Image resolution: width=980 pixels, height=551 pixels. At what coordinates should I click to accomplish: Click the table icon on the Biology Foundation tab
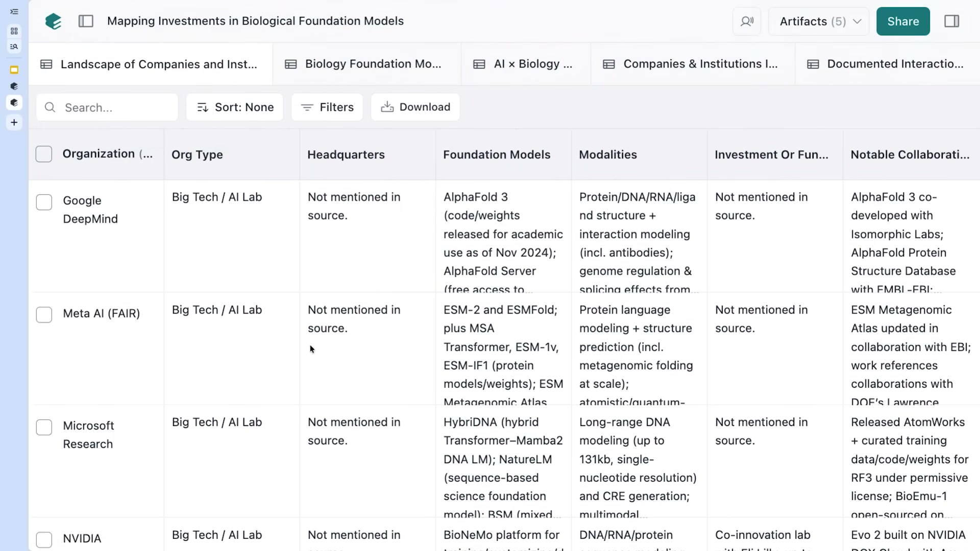click(291, 64)
